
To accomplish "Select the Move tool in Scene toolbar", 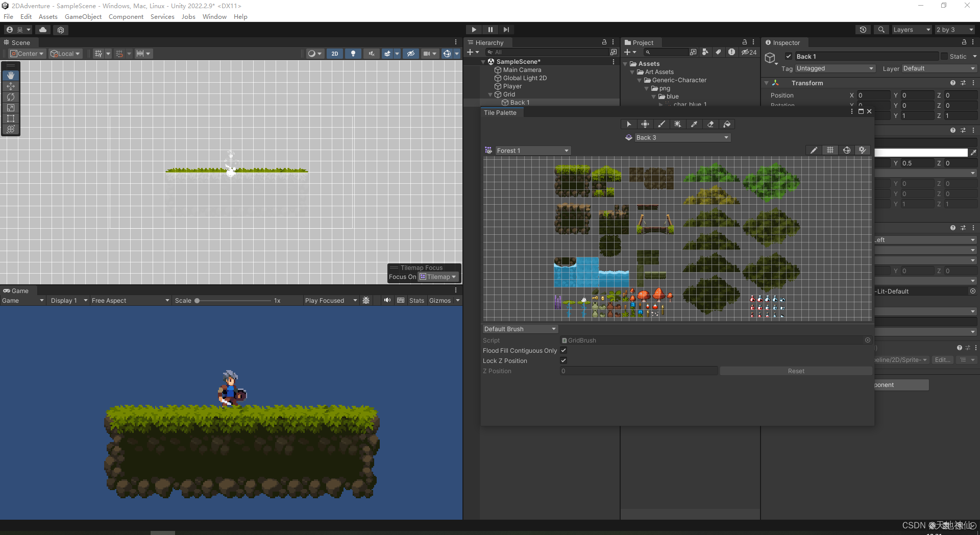I will [11, 86].
